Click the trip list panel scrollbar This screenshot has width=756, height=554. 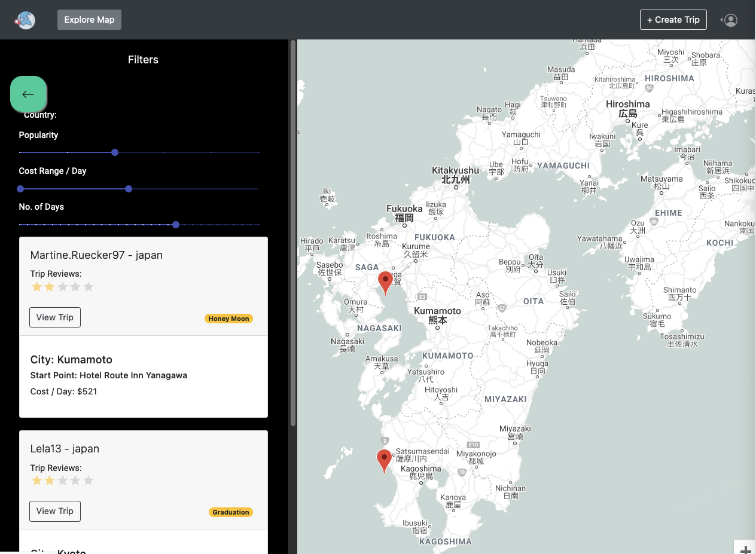pyautogui.click(x=293, y=233)
